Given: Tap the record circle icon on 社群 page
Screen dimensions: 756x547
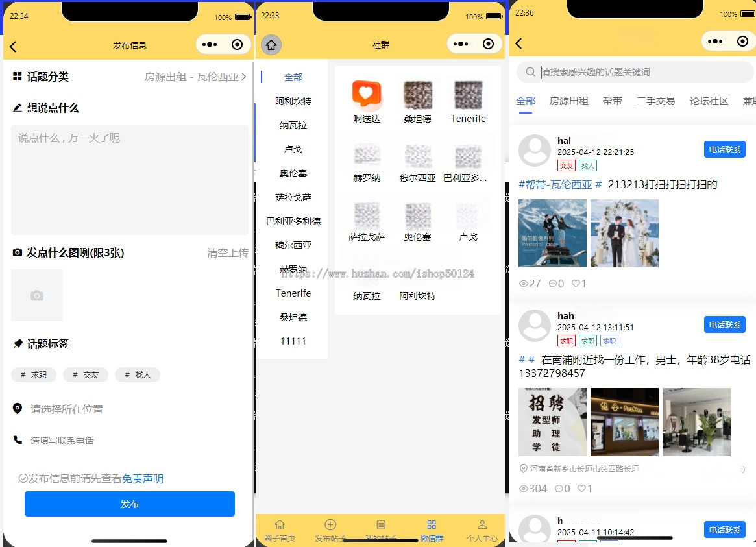Looking at the screenshot, I should click(488, 44).
